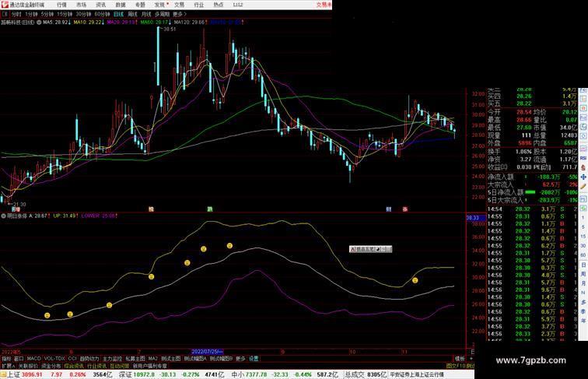Viewport: 588px width, 379px height.
Task: Select the 测试主图 indicator tab
Action: pyautogui.click(x=171, y=359)
